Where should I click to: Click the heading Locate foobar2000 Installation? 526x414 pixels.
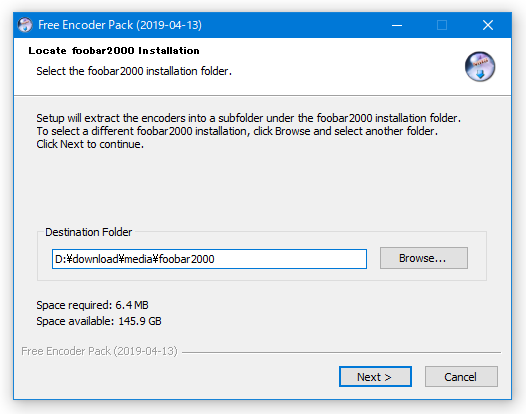coord(114,51)
